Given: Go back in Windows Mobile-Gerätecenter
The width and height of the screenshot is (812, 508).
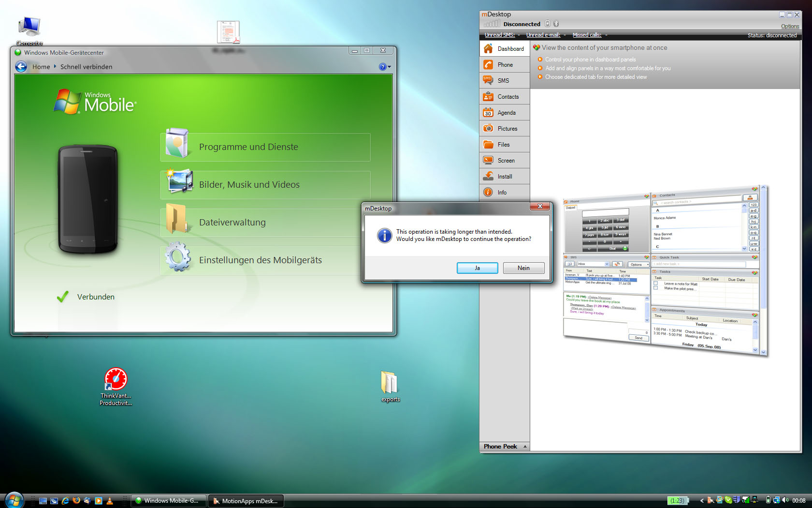Looking at the screenshot, I should 21,67.
